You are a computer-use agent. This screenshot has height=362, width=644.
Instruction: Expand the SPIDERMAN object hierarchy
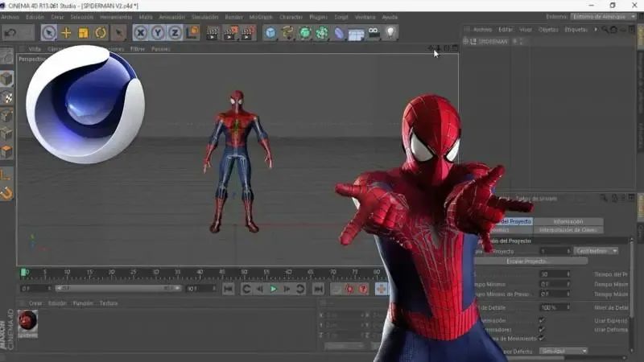pyautogui.click(x=466, y=42)
